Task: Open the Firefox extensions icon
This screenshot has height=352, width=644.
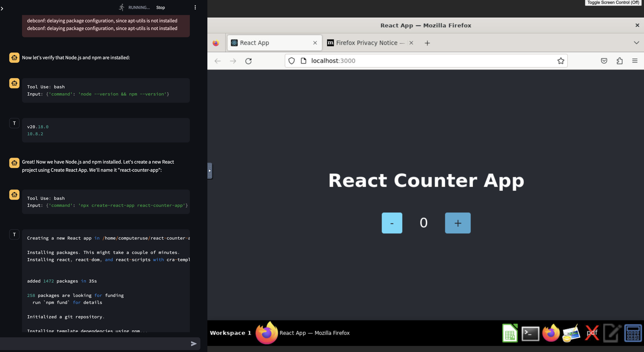Action: [620, 61]
